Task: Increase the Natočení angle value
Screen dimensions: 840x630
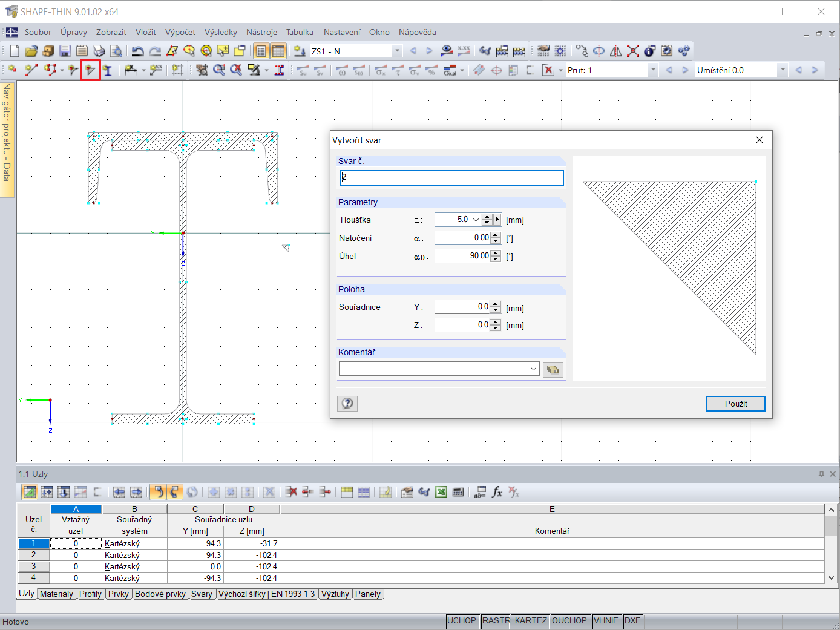Action: pos(496,235)
